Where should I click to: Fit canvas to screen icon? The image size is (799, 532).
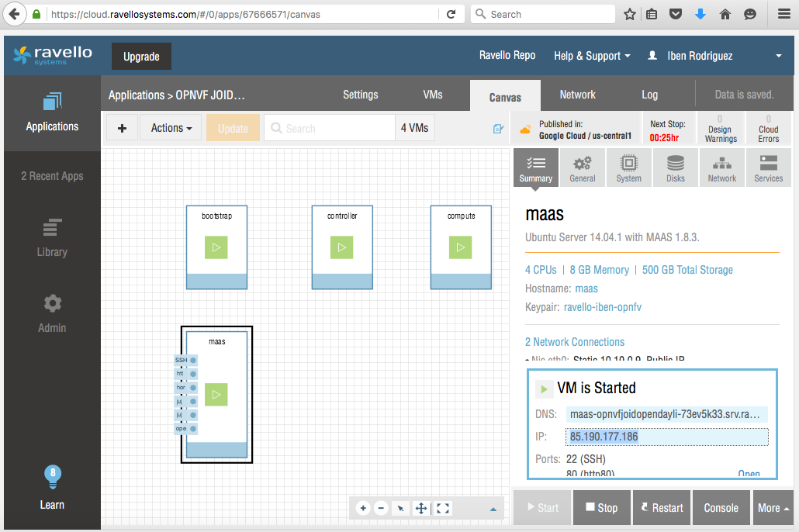pyautogui.click(x=443, y=508)
